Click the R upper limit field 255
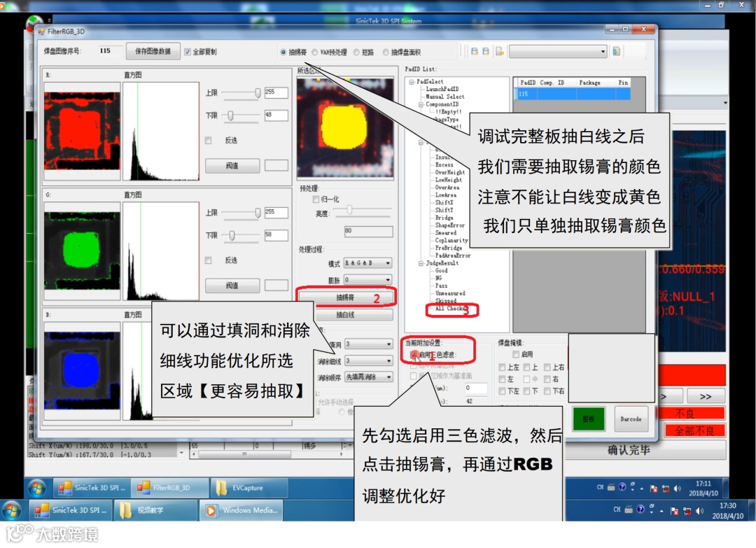Screen dimensions: 756x548 tap(276, 92)
